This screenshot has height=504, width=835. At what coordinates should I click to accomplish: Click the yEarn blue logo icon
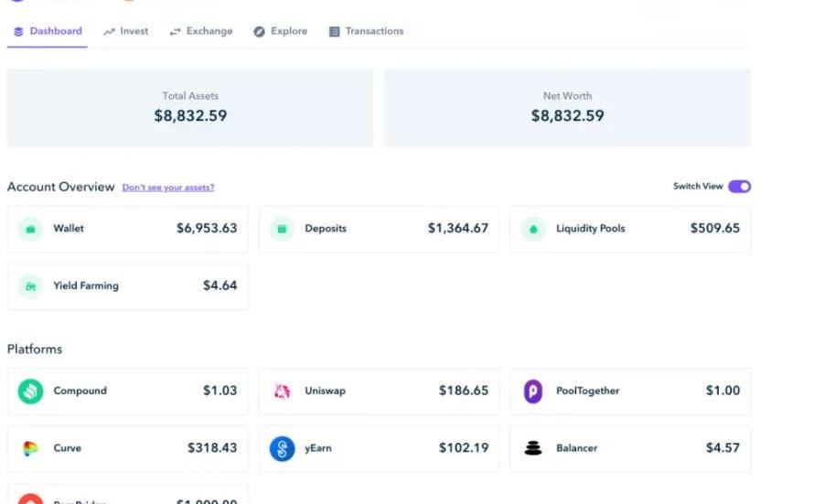282,448
